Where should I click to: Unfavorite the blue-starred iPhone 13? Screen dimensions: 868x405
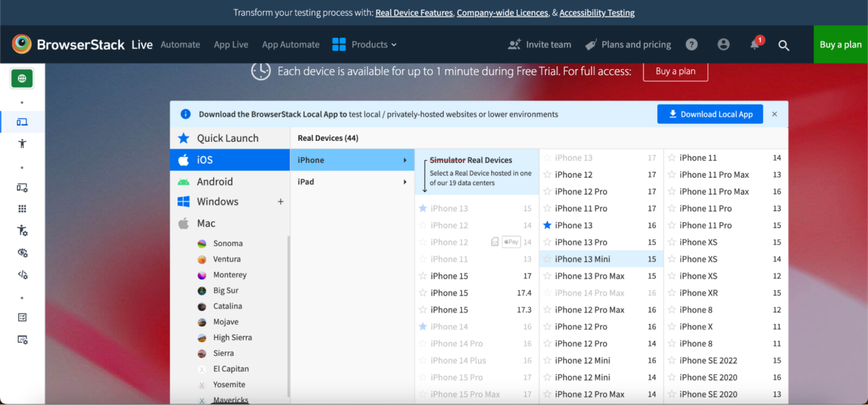point(546,225)
